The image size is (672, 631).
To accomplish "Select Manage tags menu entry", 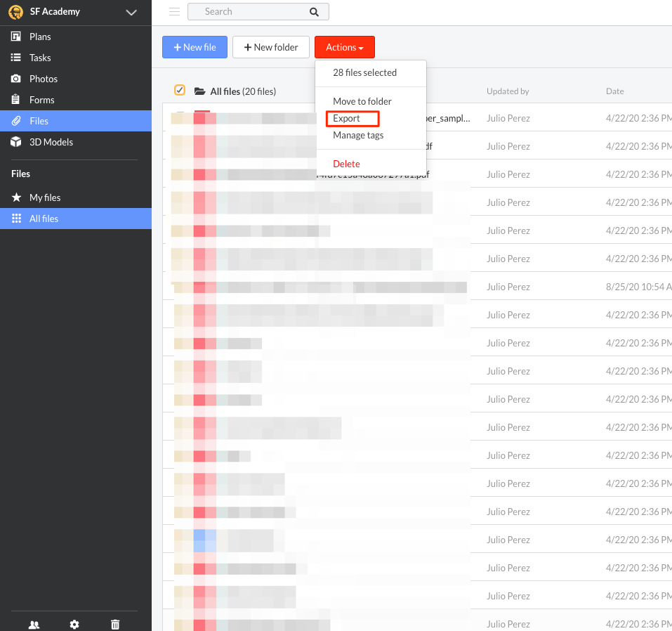I will (358, 136).
